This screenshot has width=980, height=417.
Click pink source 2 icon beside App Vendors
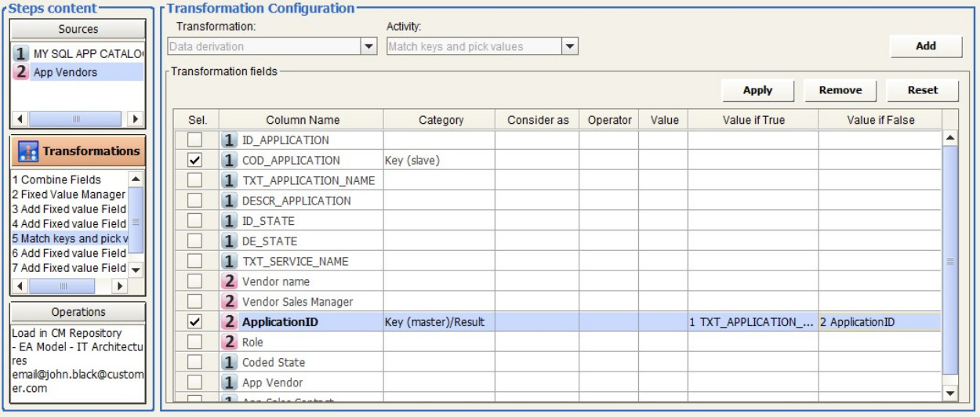tap(23, 72)
